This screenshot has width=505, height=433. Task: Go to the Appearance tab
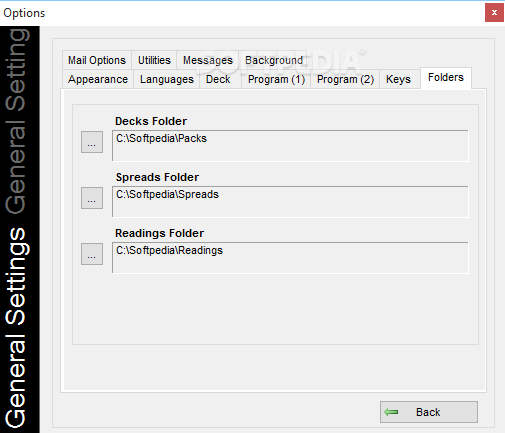[x=98, y=79]
